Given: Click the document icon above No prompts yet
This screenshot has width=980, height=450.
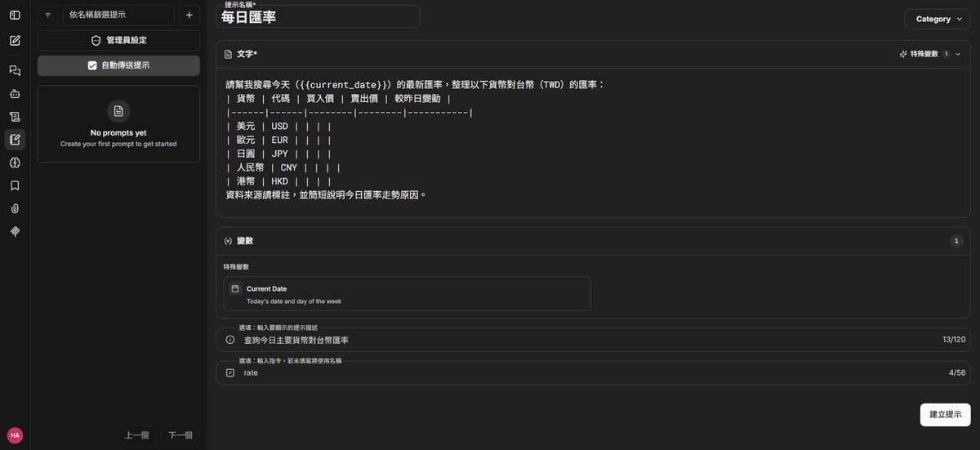Looking at the screenshot, I should pos(118,110).
